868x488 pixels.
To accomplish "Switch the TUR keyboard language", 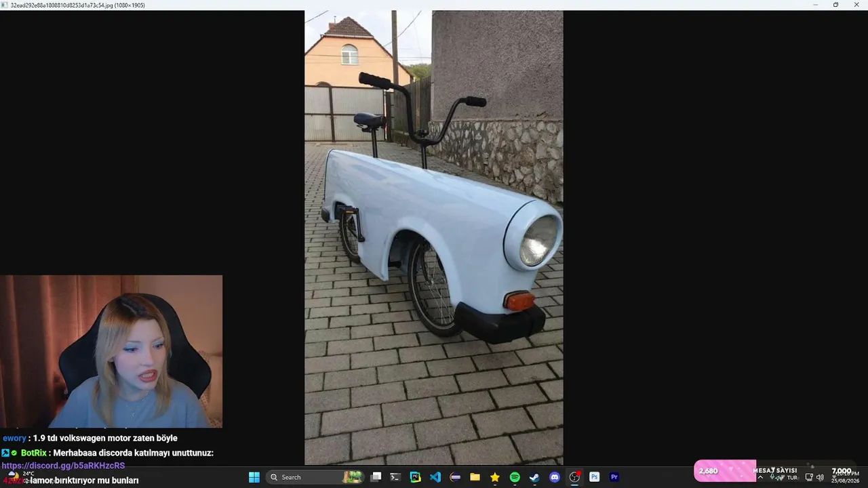I will click(x=792, y=478).
